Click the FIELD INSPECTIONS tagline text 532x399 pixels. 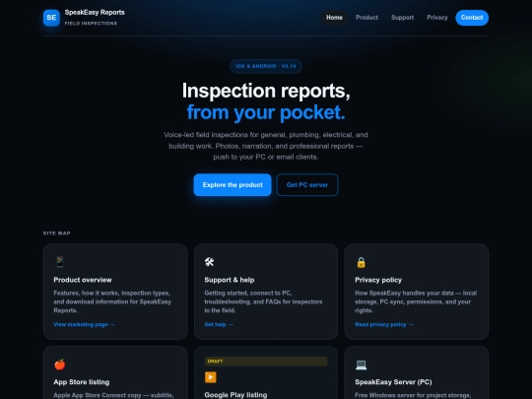(91, 24)
